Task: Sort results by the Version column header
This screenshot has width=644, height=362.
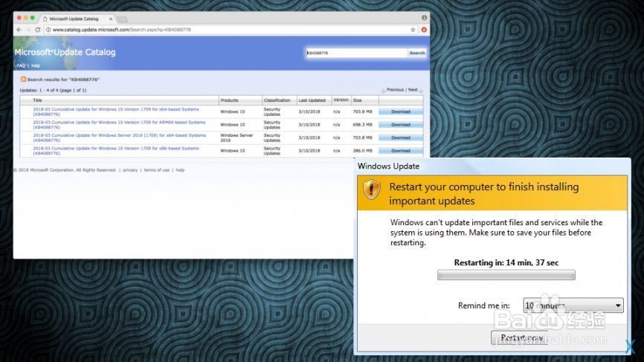Action: pos(341,100)
